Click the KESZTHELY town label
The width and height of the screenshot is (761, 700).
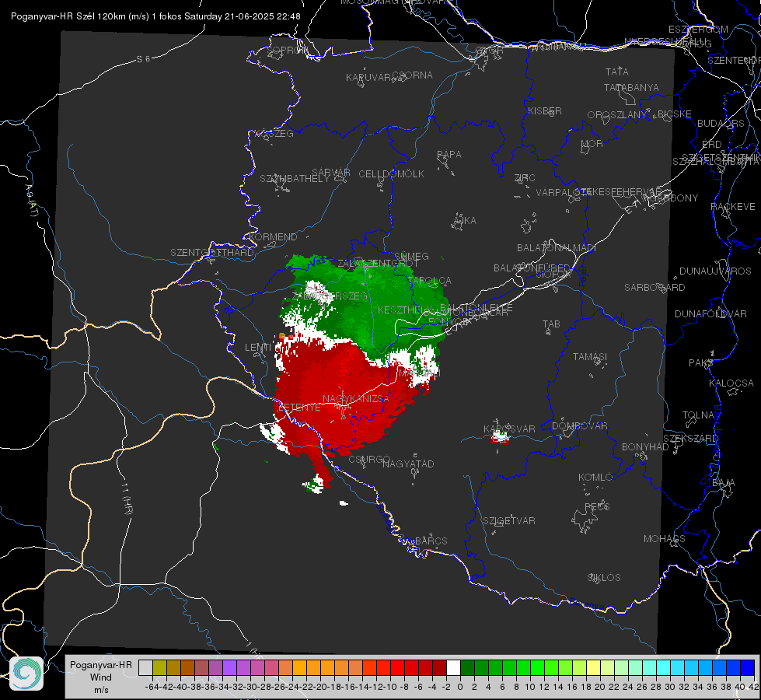(404, 310)
